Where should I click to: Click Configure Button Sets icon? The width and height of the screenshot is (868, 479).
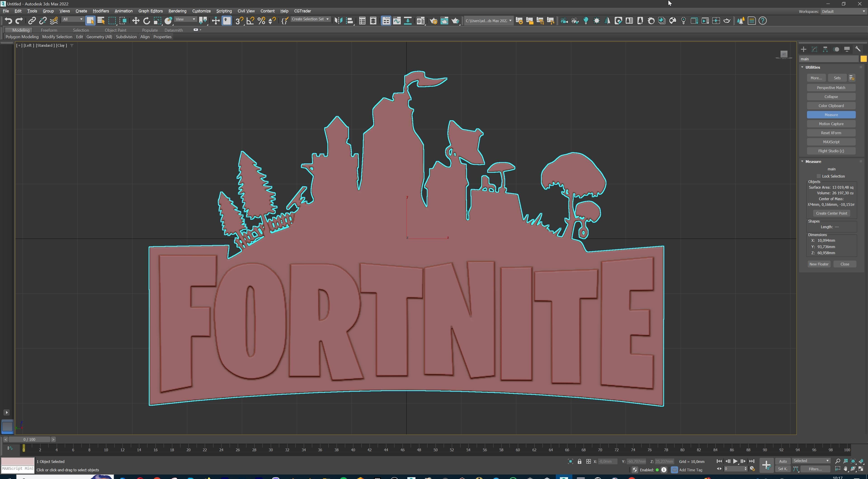tap(852, 78)
